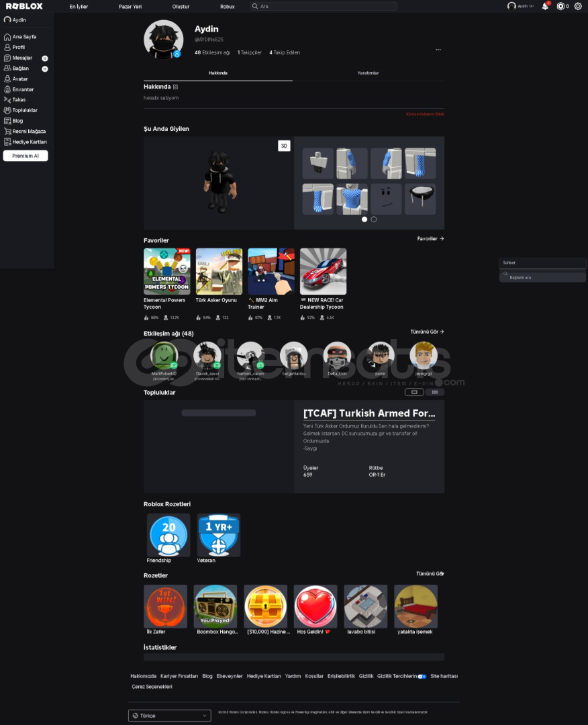Click the search magnifier icon

(254, 6)
